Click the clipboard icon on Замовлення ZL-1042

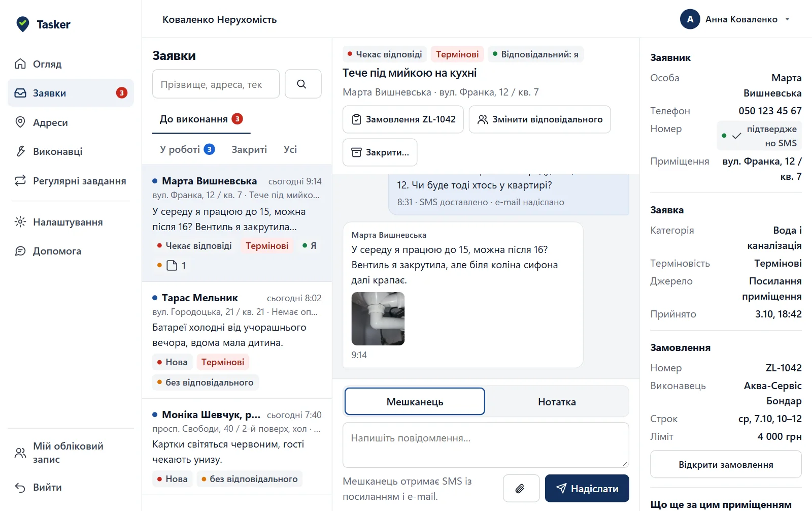click(357, 119)
